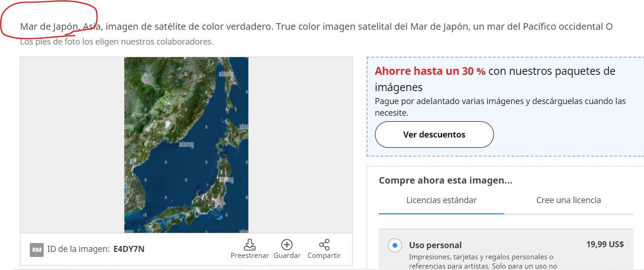Switch to Cree una licencia tab
The width and height of the screenshot is (644, 270).
pyautogui.click(x=568, y=200)
